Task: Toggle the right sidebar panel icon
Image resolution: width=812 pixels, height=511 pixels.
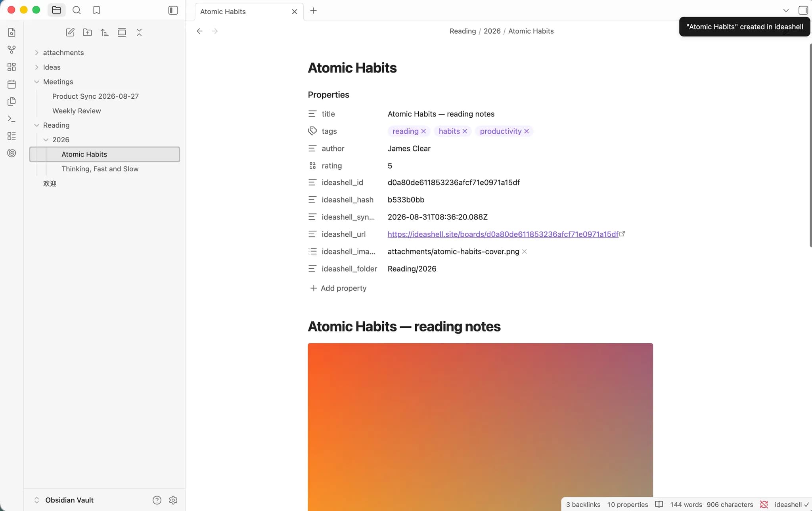Action: click(x=803, y=10)
